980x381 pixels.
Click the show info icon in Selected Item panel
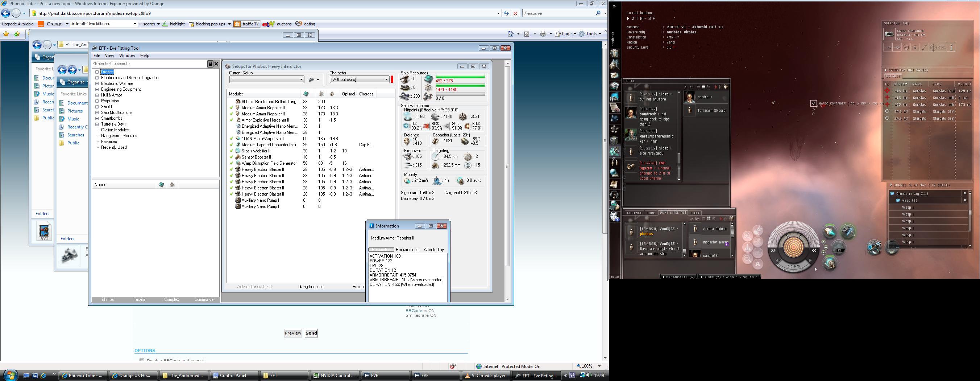pos(951,48)
